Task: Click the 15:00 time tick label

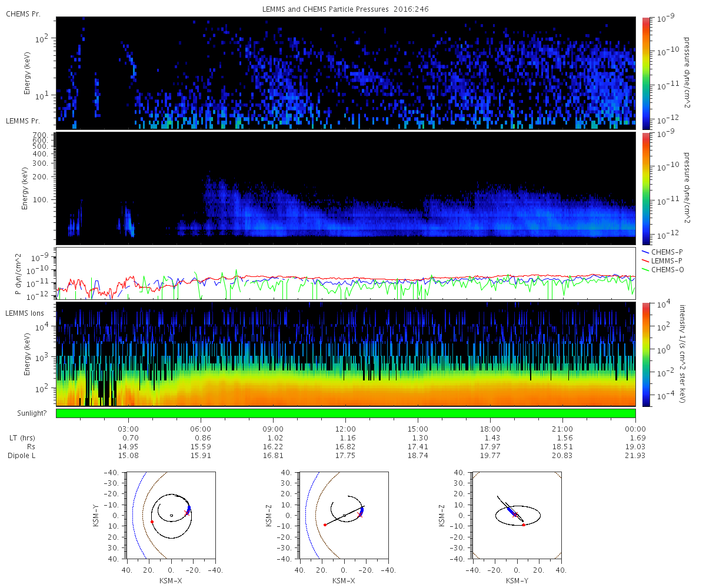Action: (418, 429)
